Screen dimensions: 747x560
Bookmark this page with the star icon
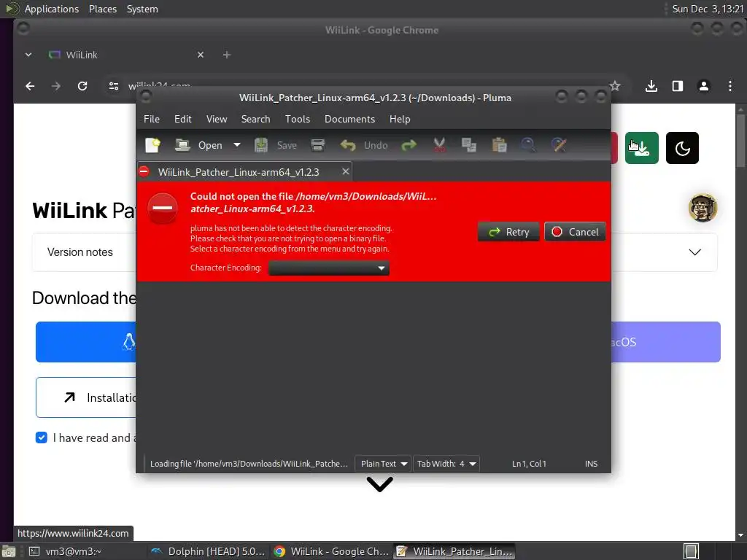coord(615,86)
